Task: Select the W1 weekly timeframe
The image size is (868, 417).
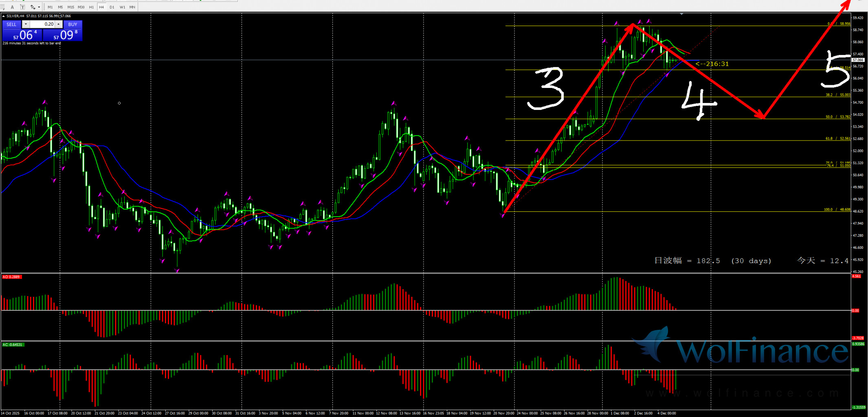Action: (122, 7)
